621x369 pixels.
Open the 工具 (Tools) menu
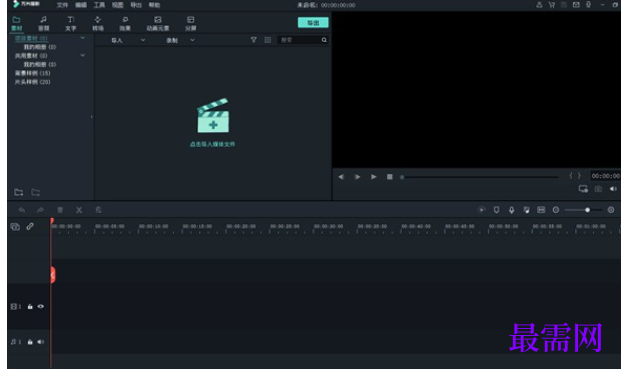click(x=99, y=5)
